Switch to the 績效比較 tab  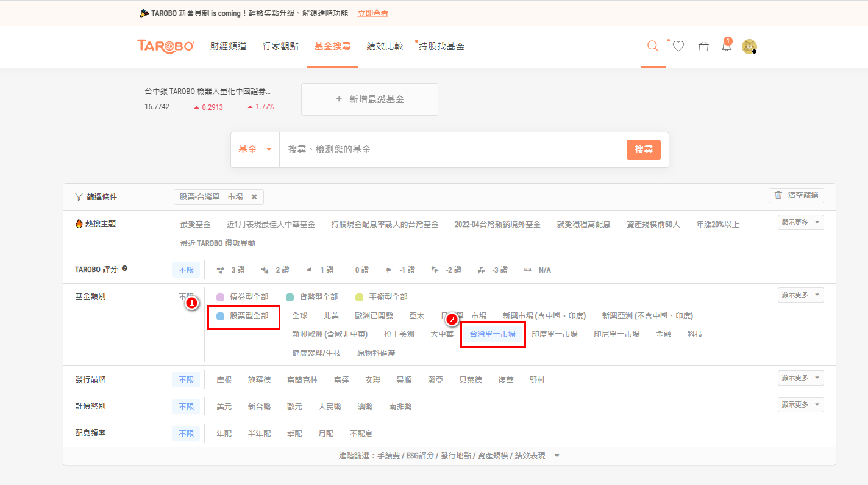[385, 46]
